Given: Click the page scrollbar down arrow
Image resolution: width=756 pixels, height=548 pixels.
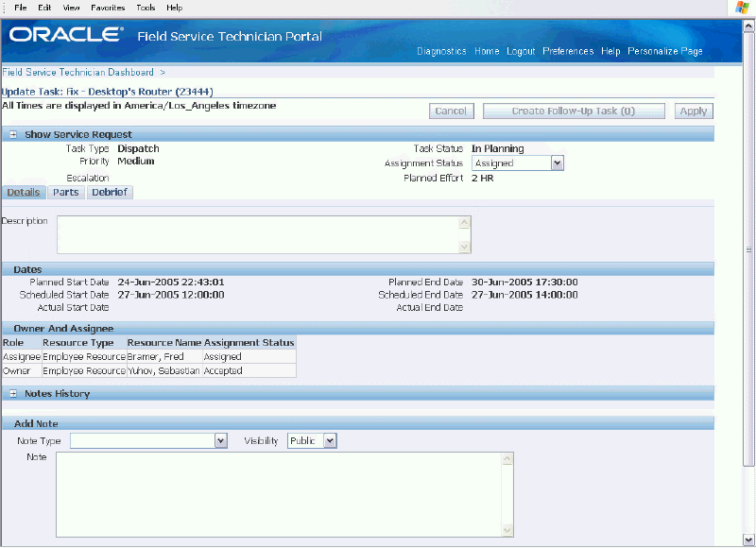Looking at the screenshot, I should click(x=748, y=539).
